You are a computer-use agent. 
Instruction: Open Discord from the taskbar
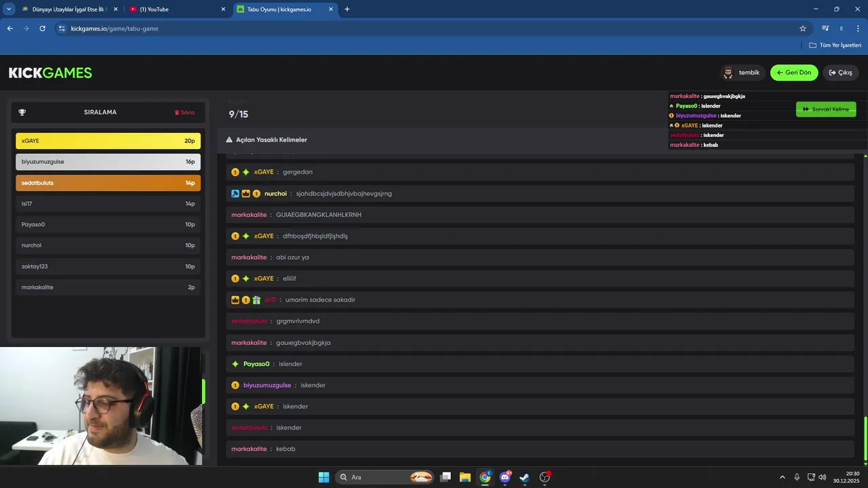(505, 477)
